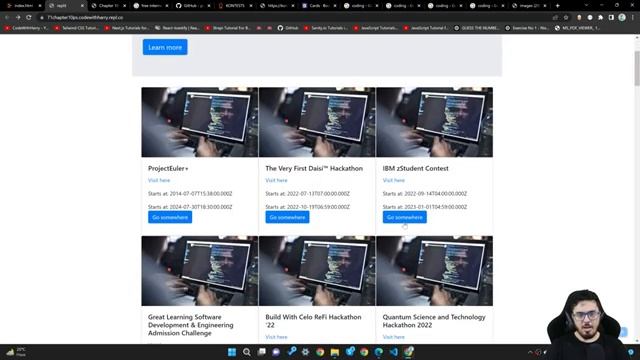Open the Chat app in the taskbar
Screen dimensions: 640x360
276,352
